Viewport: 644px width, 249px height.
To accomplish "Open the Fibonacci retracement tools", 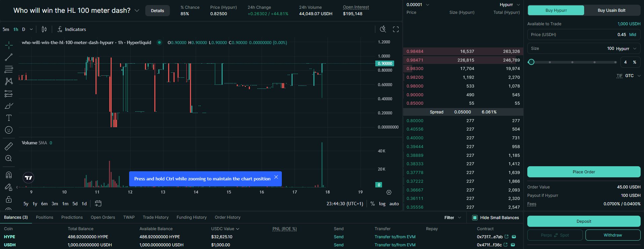I will (9, 69).
